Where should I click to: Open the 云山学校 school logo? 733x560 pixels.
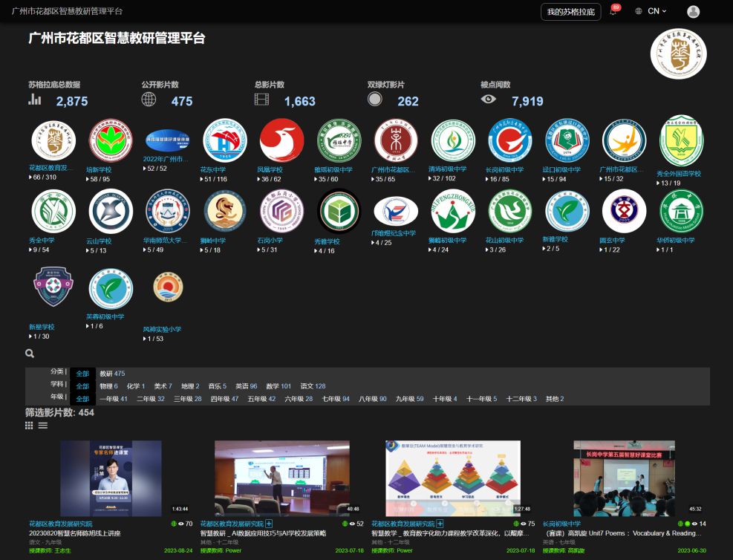click(110, 211)
